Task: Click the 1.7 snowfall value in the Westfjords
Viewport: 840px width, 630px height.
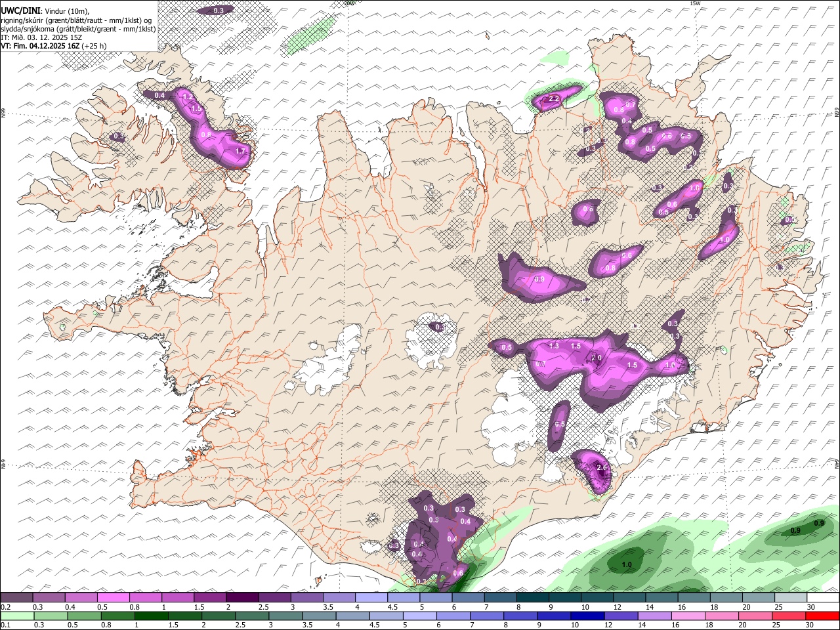Action: [x=240, y=151]
